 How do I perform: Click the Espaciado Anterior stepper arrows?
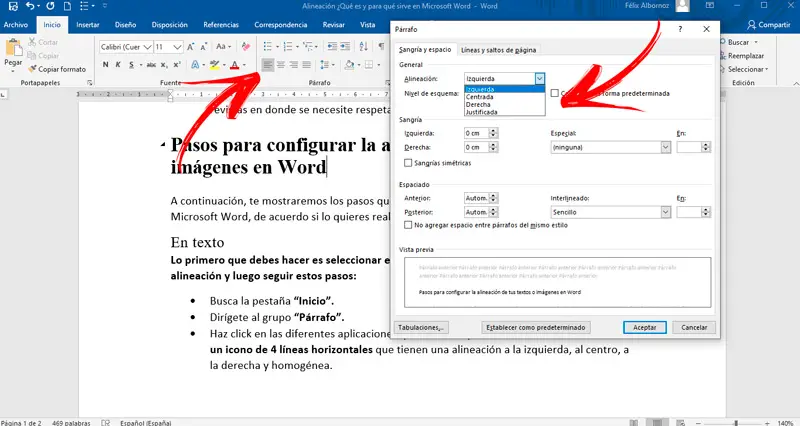tap(493, 198)
